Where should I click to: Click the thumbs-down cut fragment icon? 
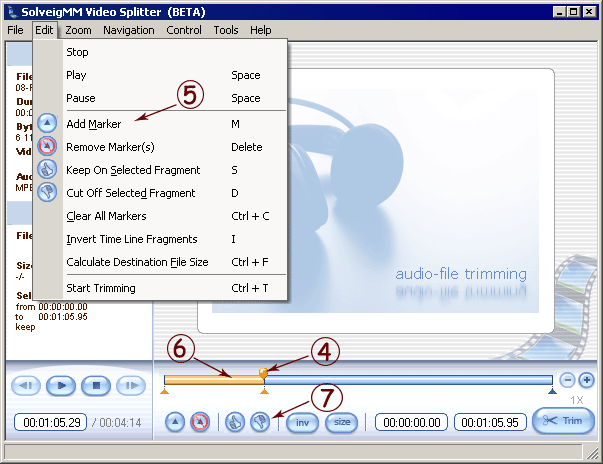[x=260, y=422]
